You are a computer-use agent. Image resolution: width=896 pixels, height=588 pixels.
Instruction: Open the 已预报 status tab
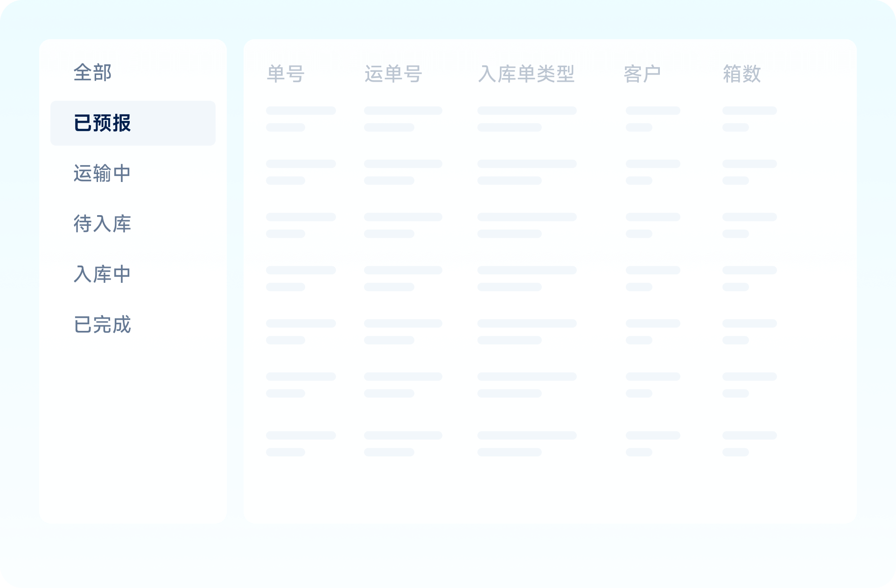pos(133,123)
